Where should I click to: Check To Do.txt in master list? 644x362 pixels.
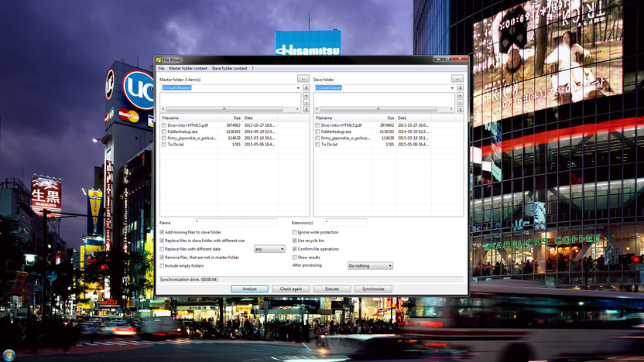pos(164,145)
